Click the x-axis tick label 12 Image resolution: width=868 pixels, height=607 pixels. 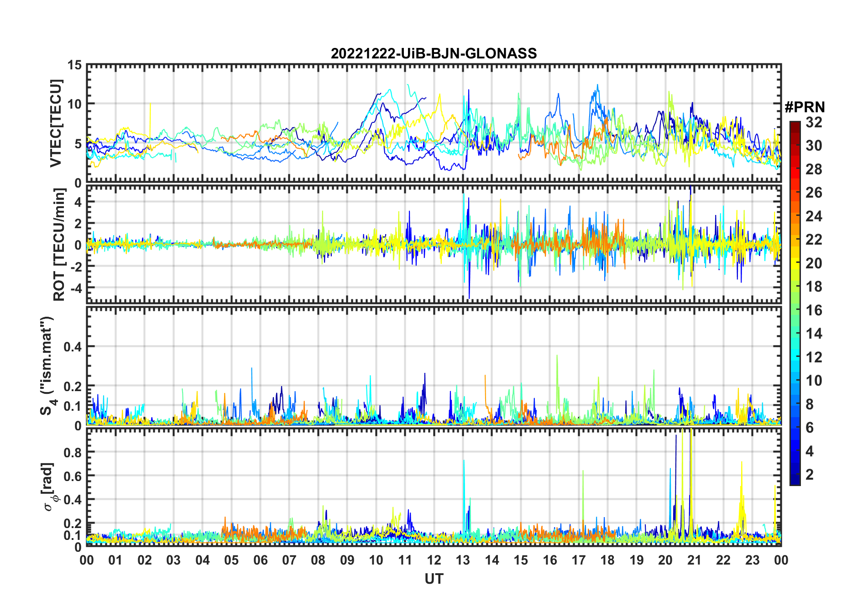point(434,560)
